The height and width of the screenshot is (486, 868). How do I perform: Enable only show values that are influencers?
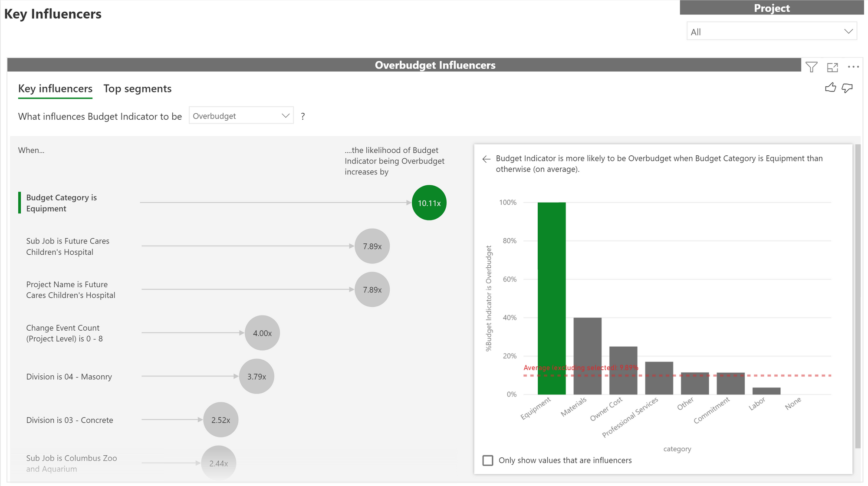coord(488,460)
